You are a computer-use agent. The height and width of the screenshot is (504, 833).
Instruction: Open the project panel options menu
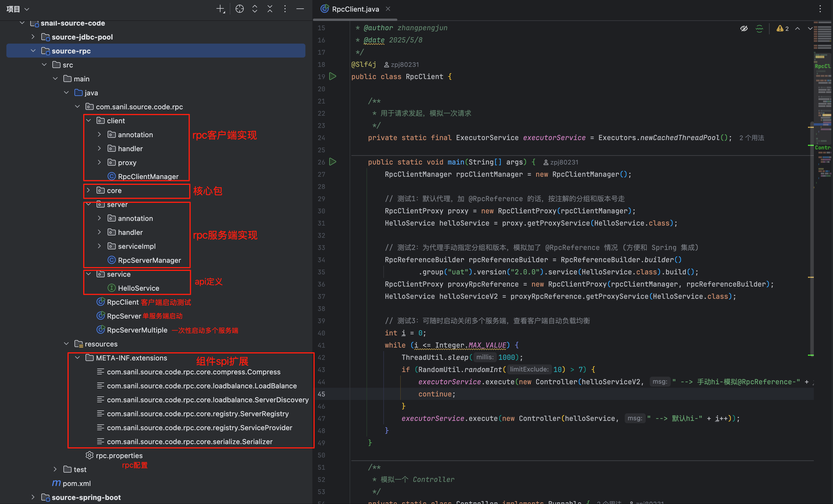tap(285, 9)
